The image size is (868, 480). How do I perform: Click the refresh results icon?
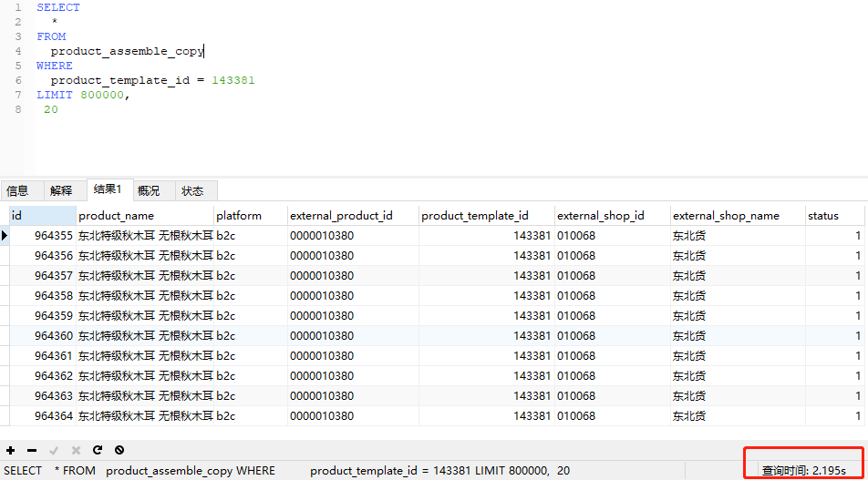click(98, 450)
